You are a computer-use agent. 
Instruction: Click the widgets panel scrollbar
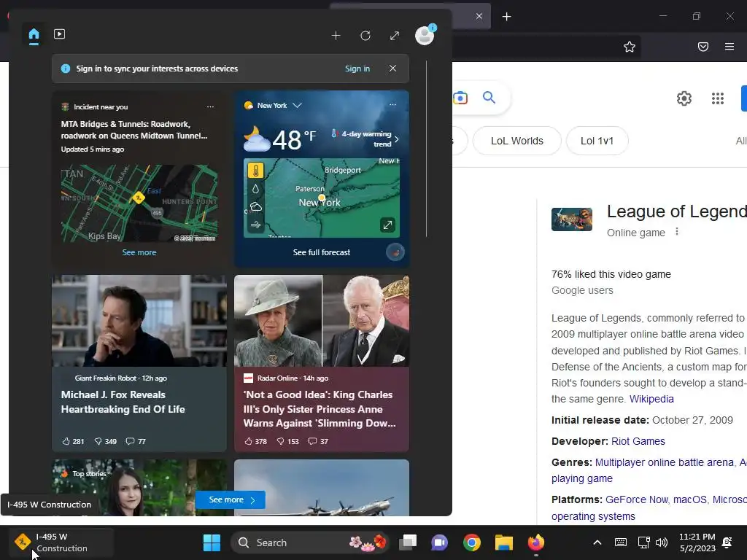[426, 149]
